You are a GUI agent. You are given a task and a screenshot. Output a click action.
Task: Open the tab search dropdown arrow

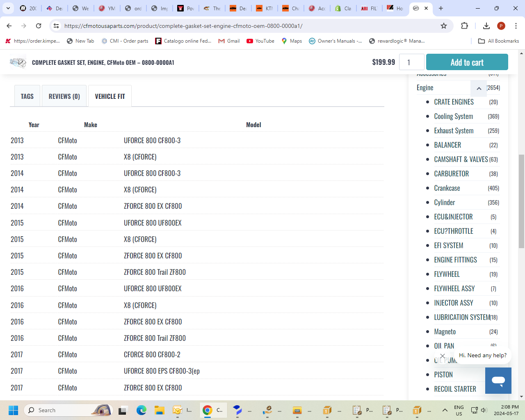(8, 8)
